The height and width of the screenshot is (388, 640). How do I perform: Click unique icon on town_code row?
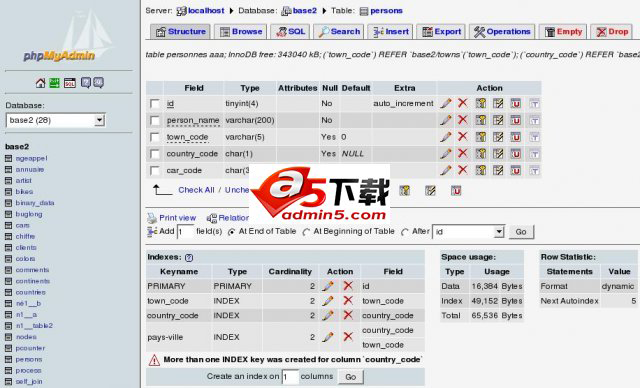(x=516, y=137)
